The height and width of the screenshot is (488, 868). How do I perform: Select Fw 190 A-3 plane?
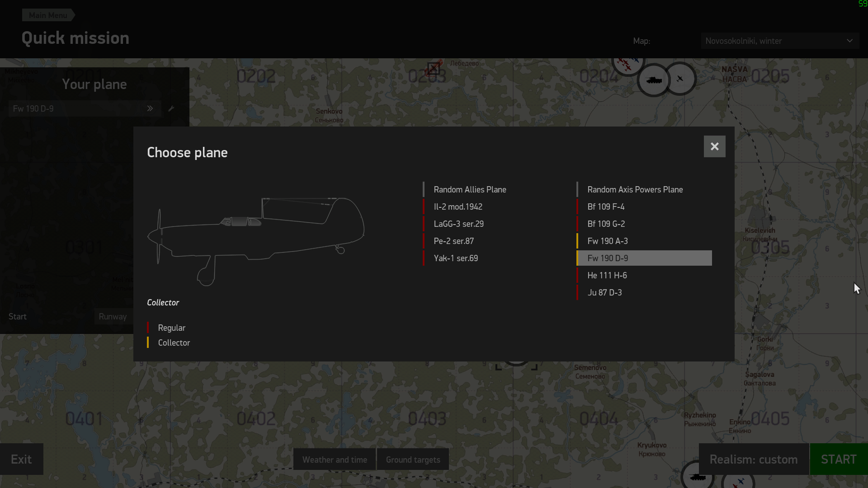pos(607,241)
